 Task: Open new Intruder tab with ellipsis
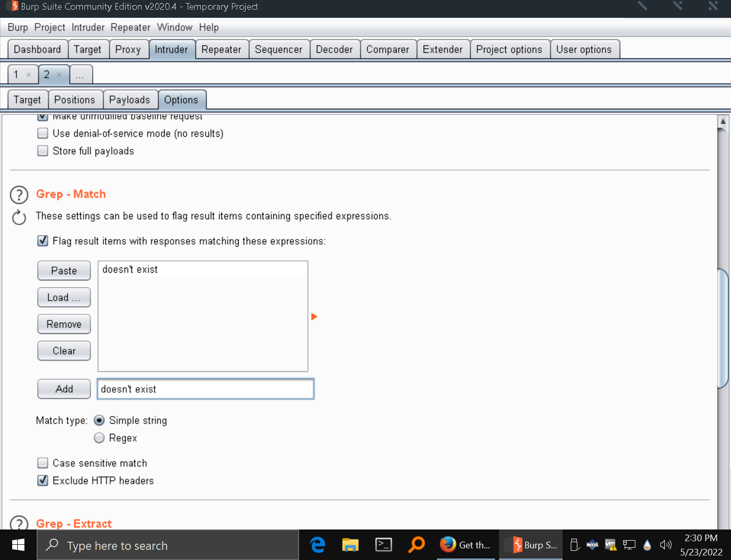(x=80, y=75)
